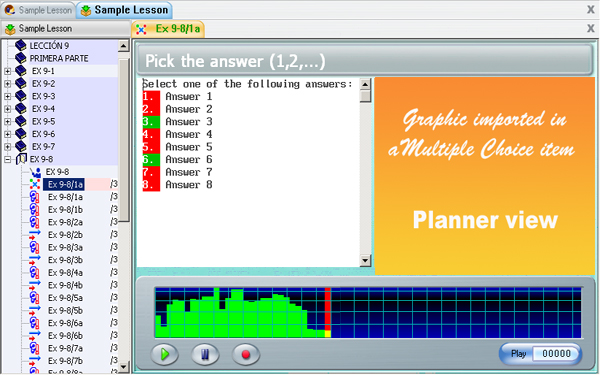Image resolution: width=600 pixels, height=375 pixels.
Task: Click the icon next to Ex 9-8/5a
Action: pyautogui.click(x=34, y=298)
